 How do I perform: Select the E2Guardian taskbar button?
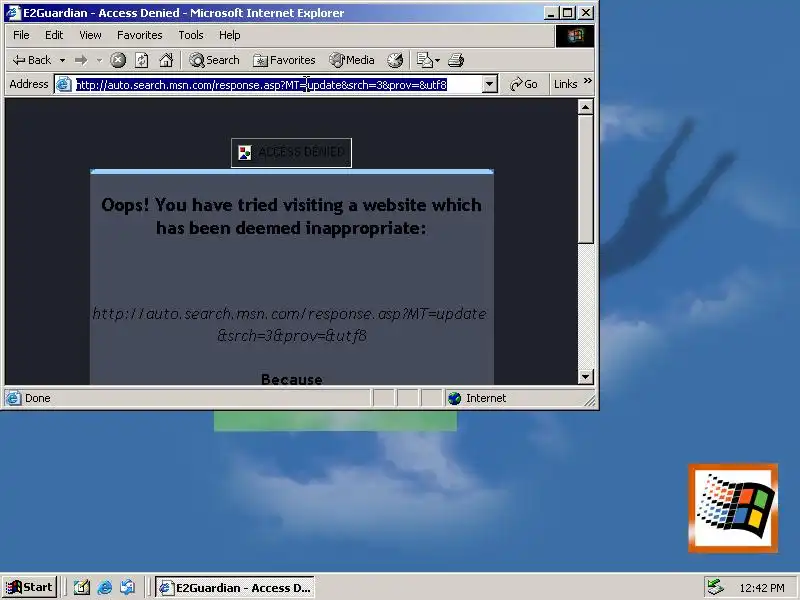click(x=235, y=588)
